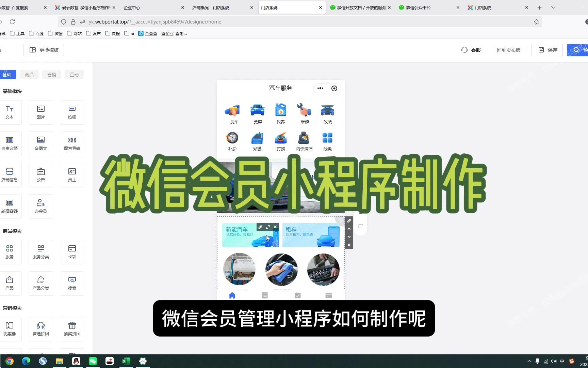Add the 员工 staff module

[x=72, y=175]
